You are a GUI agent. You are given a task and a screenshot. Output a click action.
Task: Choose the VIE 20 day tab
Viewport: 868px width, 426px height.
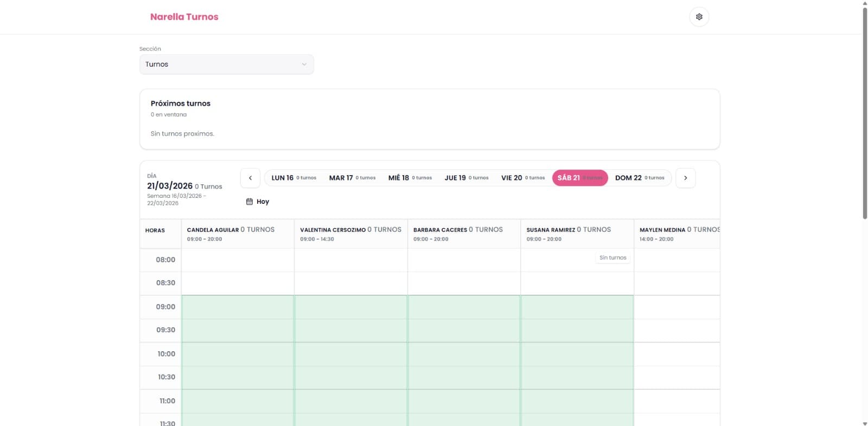[x=522, y=178]
